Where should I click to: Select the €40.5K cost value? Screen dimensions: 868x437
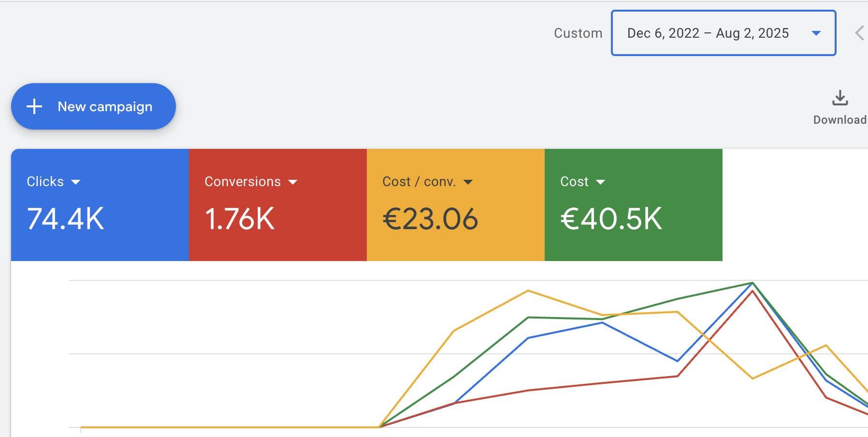coord(611,219)
